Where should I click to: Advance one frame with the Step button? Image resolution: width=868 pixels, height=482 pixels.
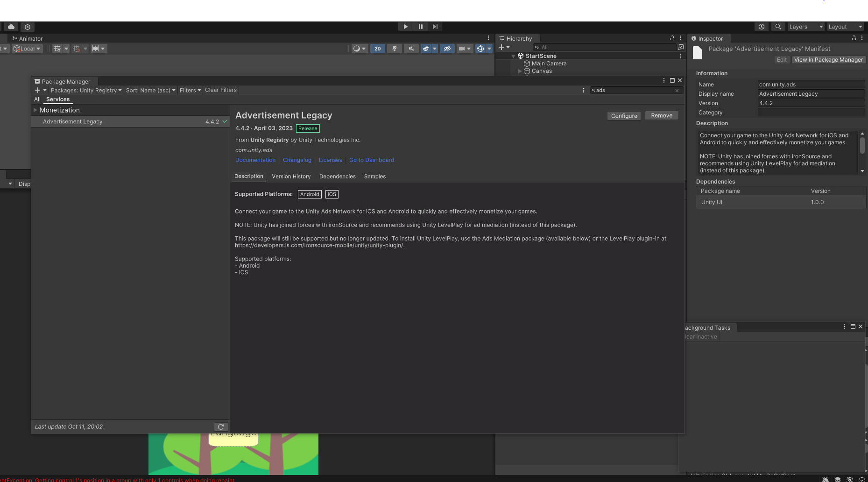435,27
